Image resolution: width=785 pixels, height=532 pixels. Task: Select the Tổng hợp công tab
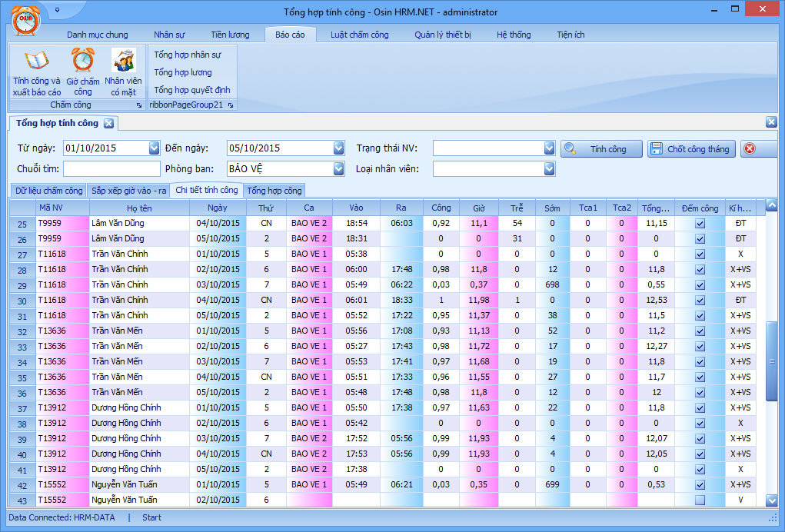(274, 191)
